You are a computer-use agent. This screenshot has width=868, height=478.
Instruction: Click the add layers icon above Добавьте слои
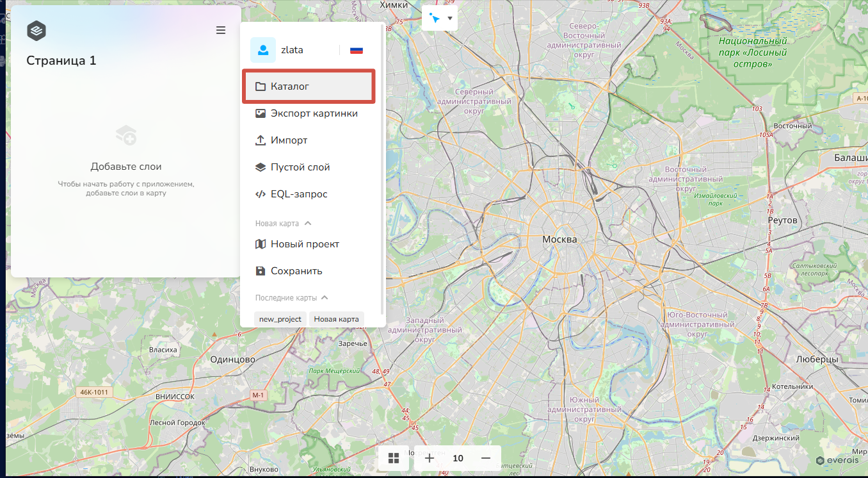126,135
